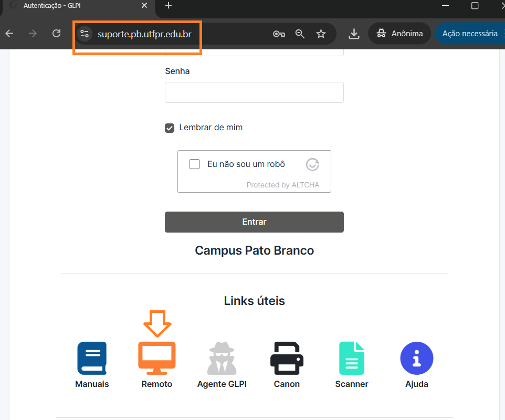The height and width of the screenshot is (420, 505).
Task: Check the Eu não sou um robô box
Action: coord(195,164)
